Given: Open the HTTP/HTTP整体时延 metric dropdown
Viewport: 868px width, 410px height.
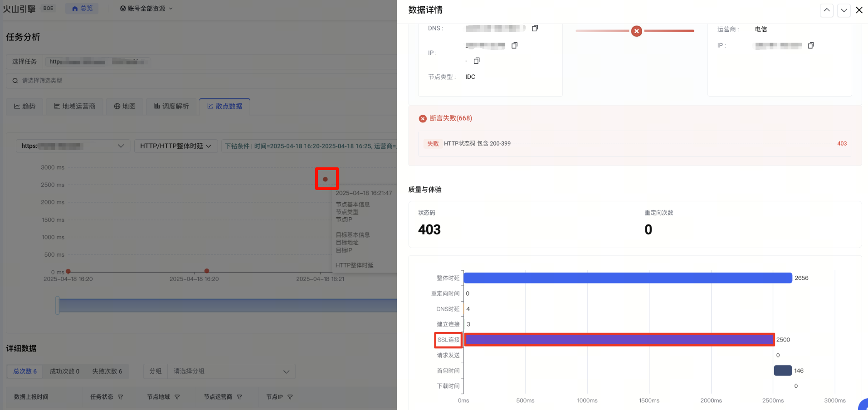Looking at the screenshot, I should click(176, 146).
